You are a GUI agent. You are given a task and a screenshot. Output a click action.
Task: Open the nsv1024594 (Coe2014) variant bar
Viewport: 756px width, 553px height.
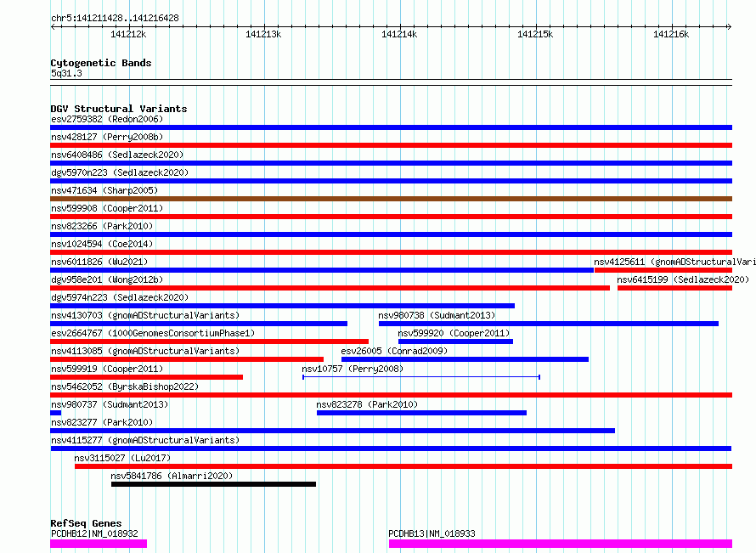click(391, 252)
